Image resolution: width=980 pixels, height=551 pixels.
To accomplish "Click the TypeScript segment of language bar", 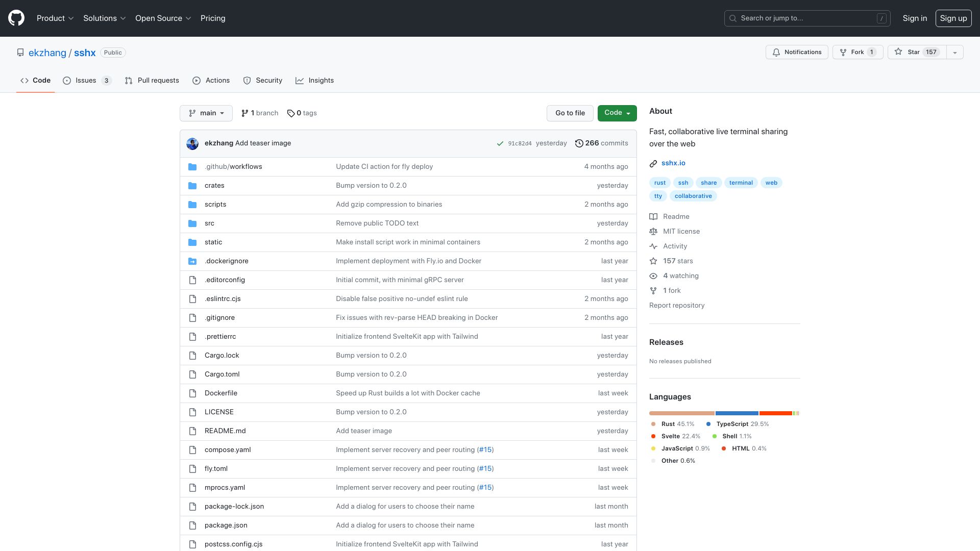I will pos(737,413).
